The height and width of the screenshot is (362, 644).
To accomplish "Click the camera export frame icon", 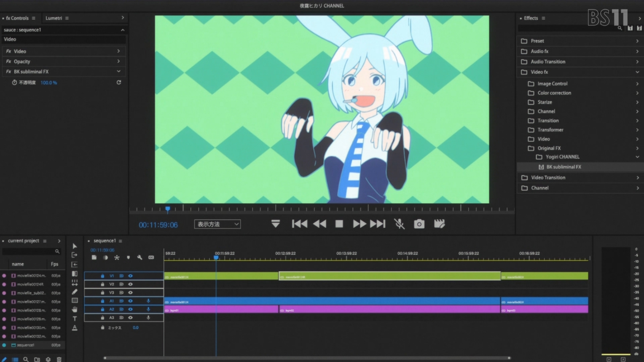I will pos(419,224).
